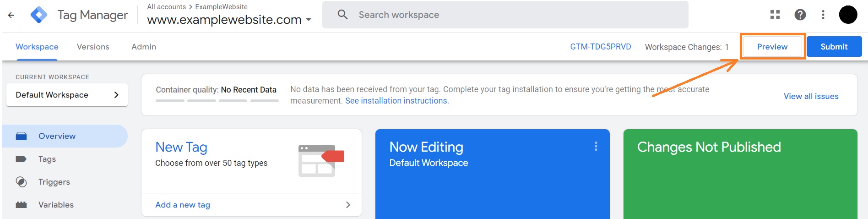The image size is (868, 219).
Task: Open the top bar three-dot menu
Action: point(823,15)
